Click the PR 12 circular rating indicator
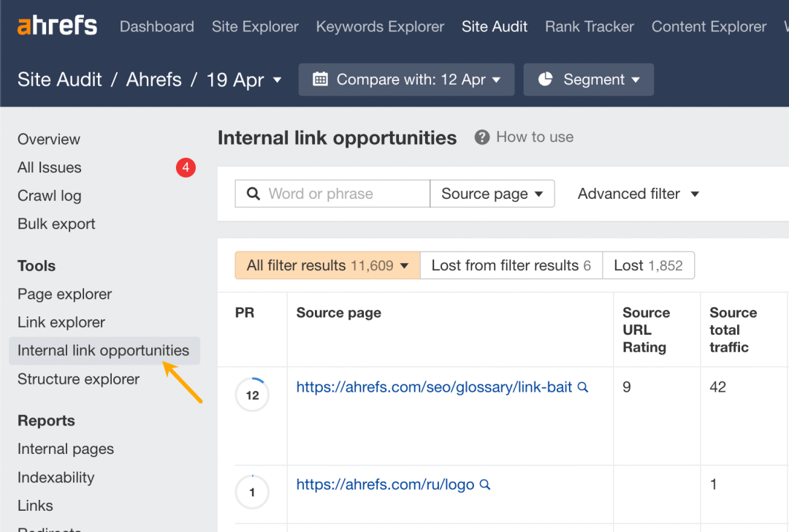This screenshot has height=532, width=789. (x=252, y=395)
